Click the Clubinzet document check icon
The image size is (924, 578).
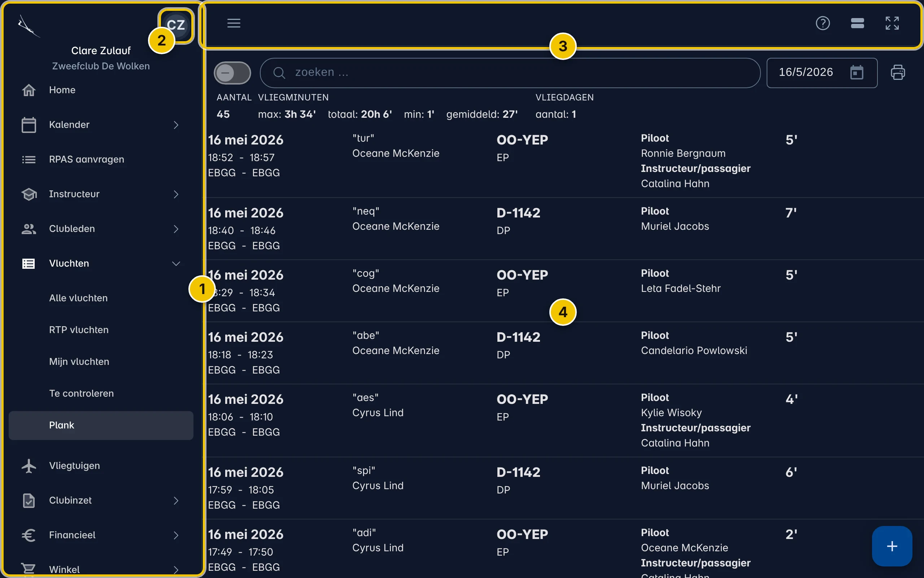tap(29, 501)
